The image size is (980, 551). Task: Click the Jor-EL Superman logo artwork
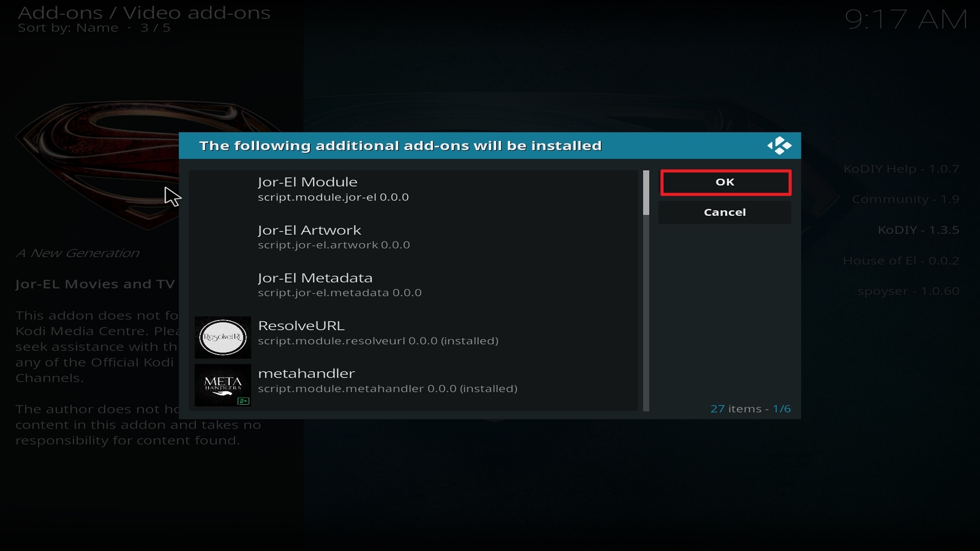click(97, 165)
